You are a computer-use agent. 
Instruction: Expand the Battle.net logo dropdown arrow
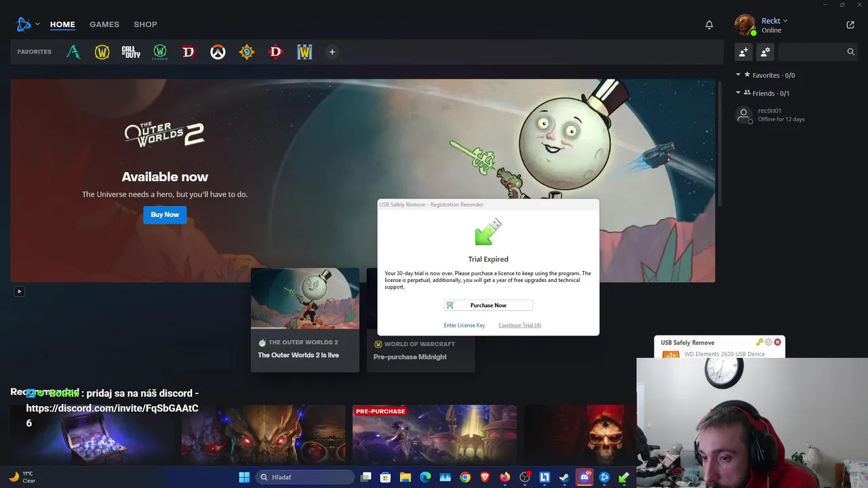tap(37, 24)
